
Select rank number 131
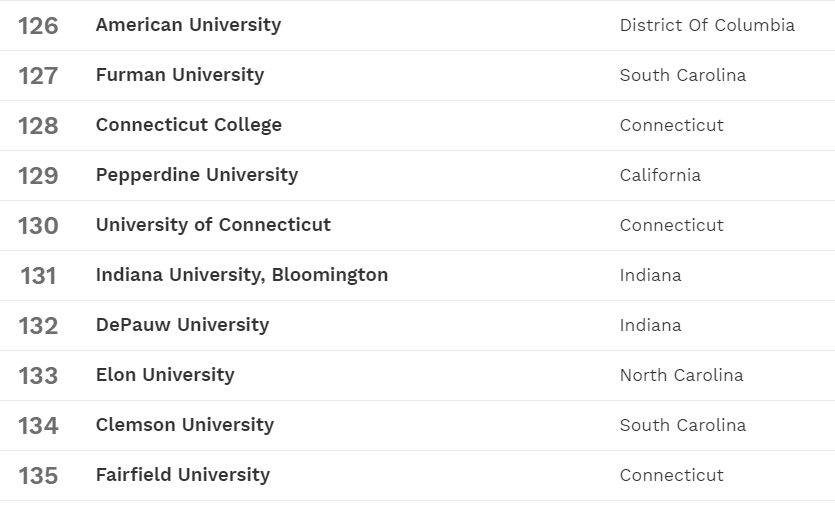pyautogui.click(x=38, y=276)
